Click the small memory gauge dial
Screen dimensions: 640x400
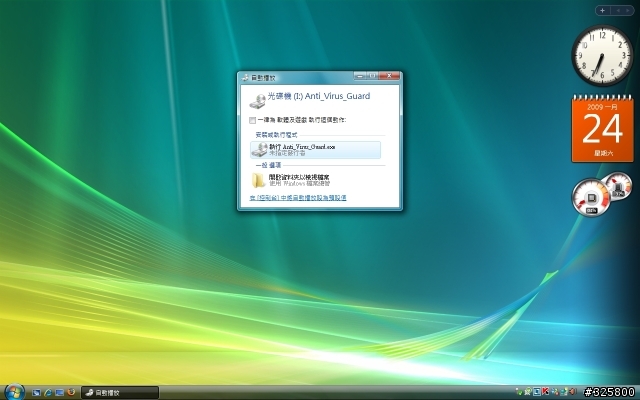coord(618,186)
